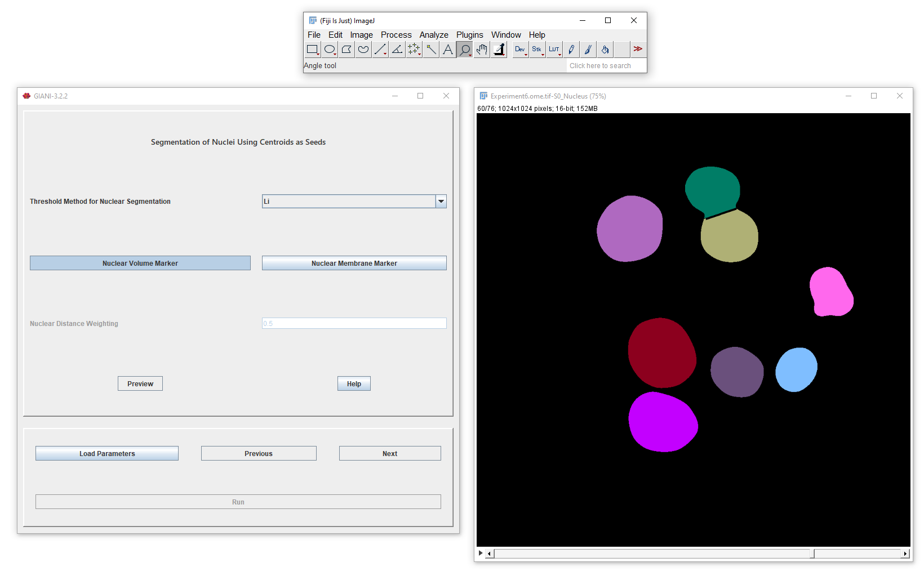Select the Hand scrolling tool

pyautogui.click(x=482, y=50)
